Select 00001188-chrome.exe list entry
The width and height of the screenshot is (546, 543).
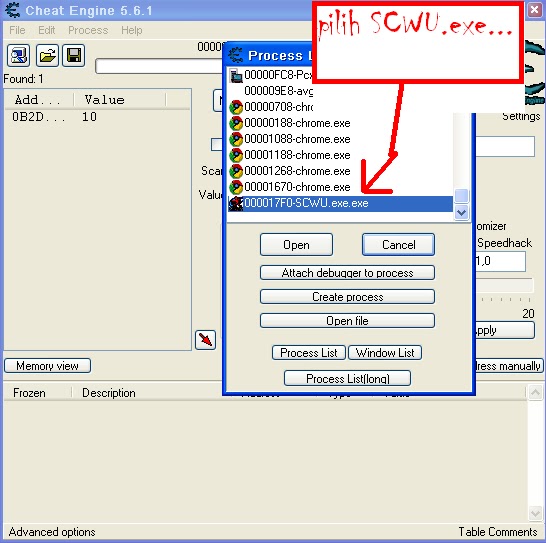click(340, 155)
